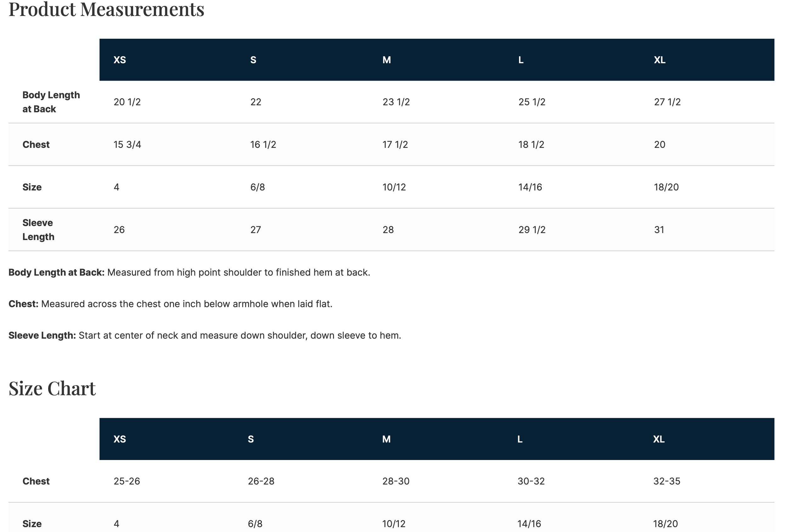Viewport: 787px width, 532px height.
Task: Select the 29 1/2 sleeve length value
Action: pyautogui.click(x=532, y=230)
